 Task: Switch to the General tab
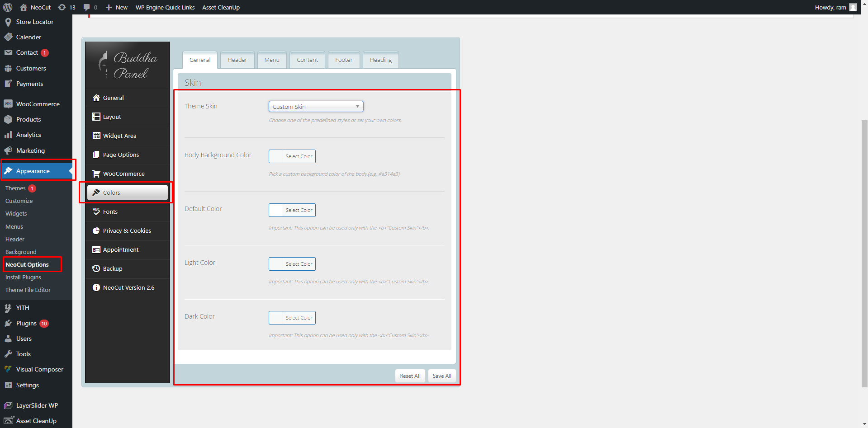click(x=200, y=60)
